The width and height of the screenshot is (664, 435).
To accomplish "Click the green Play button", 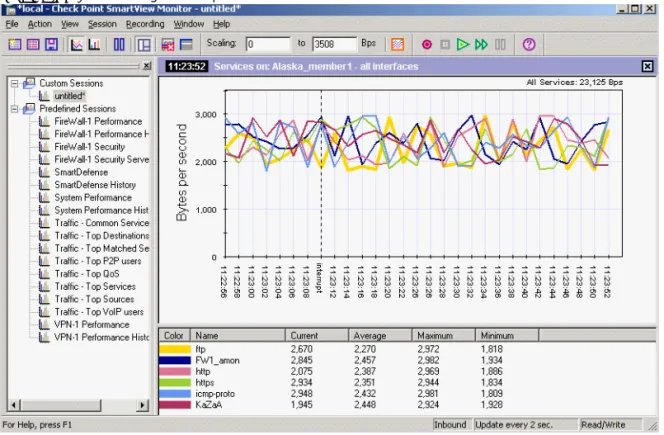I will (462, 44).
